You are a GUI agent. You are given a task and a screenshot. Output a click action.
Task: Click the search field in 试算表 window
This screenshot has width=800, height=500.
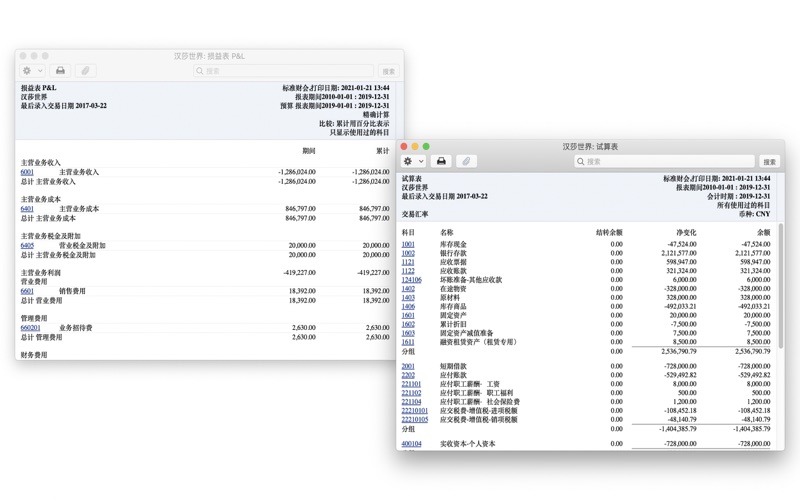tap(665, 161)
